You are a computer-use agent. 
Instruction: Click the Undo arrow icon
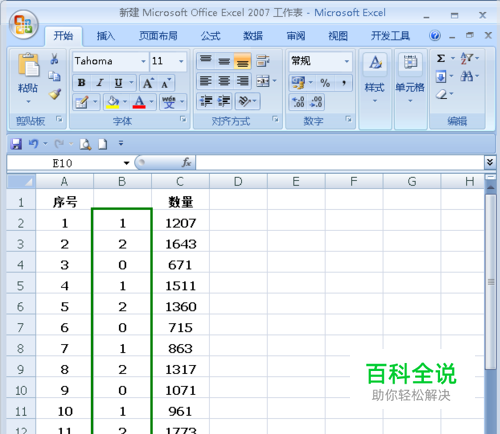pos(33,144)
